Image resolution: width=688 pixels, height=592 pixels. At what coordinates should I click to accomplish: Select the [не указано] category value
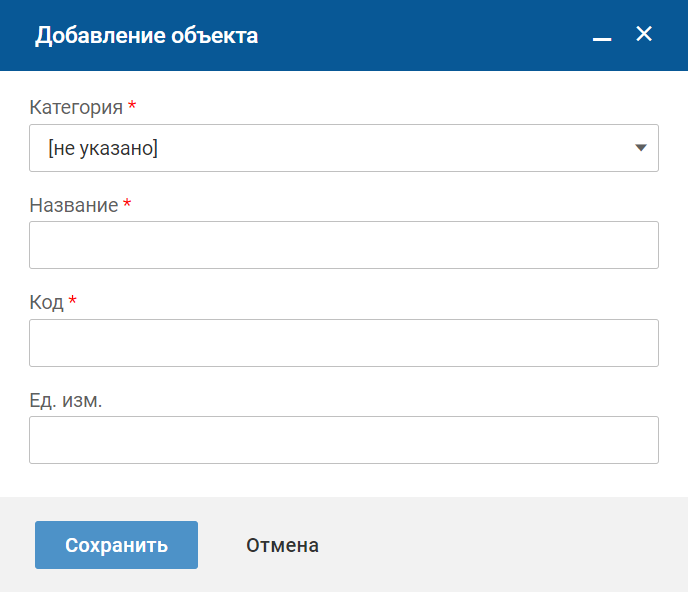(x=103, y=148)
